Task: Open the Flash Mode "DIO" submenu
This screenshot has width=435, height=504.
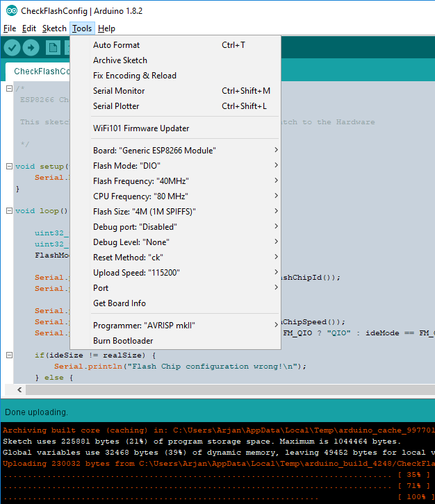Action: click(x=175, y=165)
